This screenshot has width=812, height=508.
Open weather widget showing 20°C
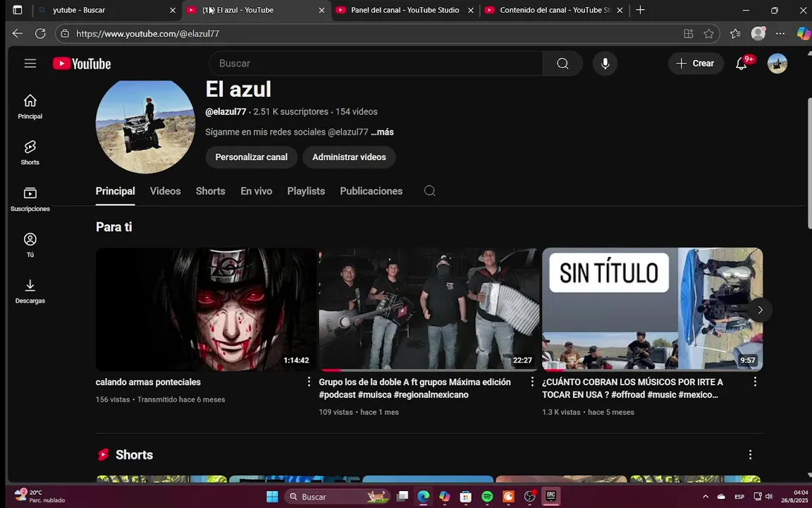tap(40, 496)
